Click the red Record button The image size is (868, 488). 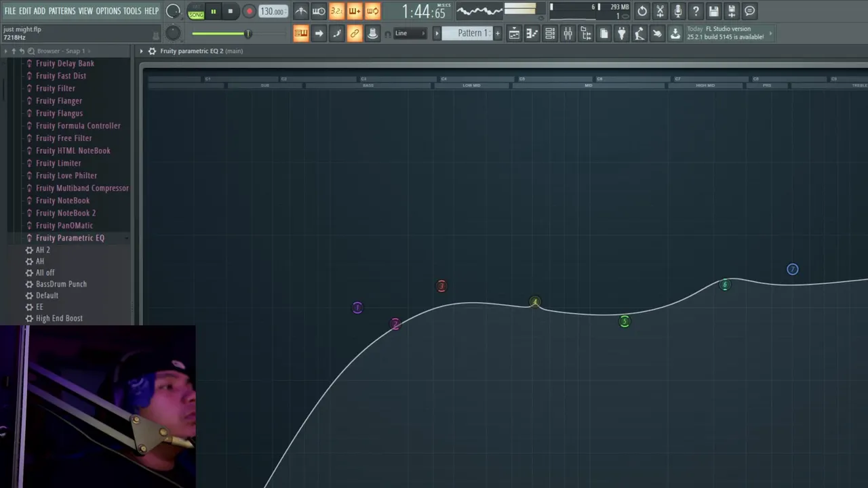click(x=249, y=12)
